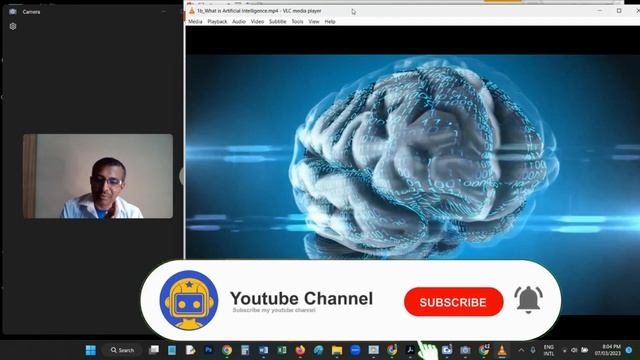Viewport: 640px width, 360px height.
Task: Open the Help menu in VLC
Action: click(x=330, y=22)
